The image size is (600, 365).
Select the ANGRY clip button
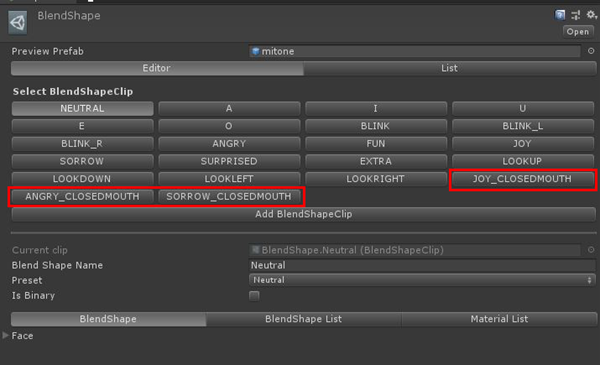click(x=229, y=144)
